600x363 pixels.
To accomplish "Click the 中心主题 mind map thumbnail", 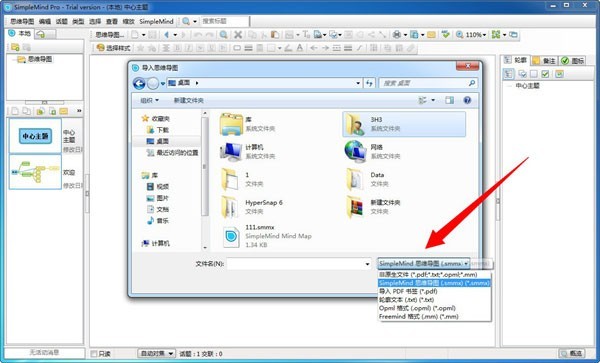I will [35, 136].
